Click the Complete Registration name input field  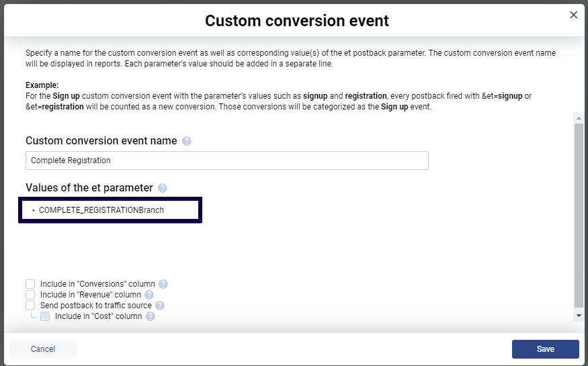pos(226,161)
